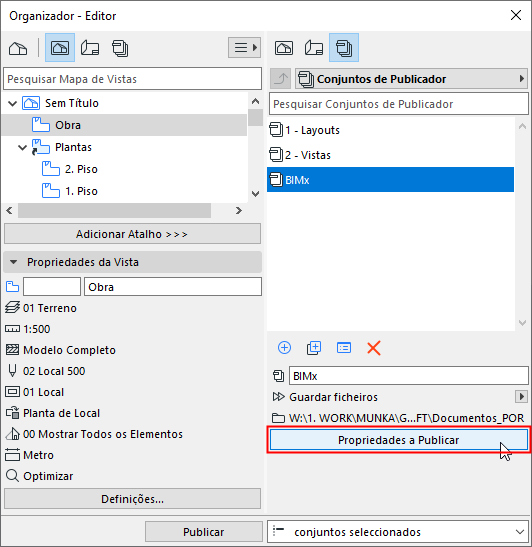Select the Obra view in the tree
This screenshot has height=547, width=532.
[x=124, y=125]
